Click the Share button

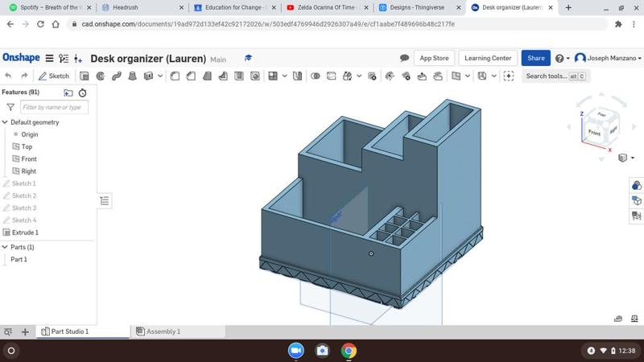coord(535,58)
